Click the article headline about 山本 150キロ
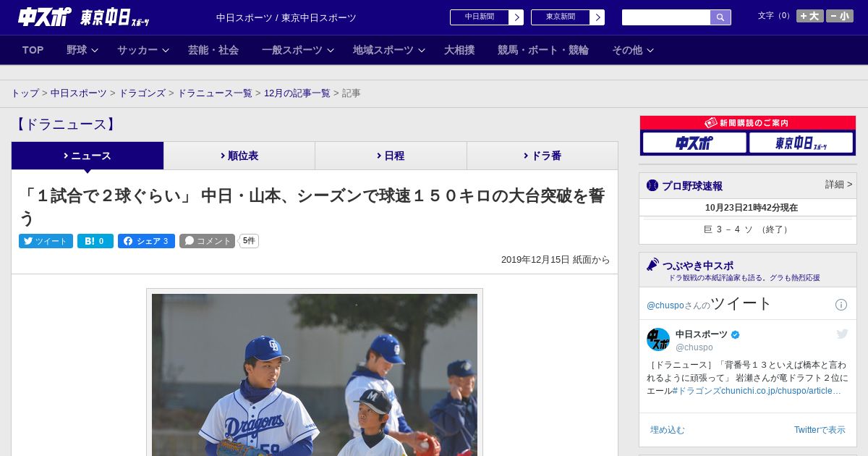The image size is (868, 456). click(x=312, y=206)
